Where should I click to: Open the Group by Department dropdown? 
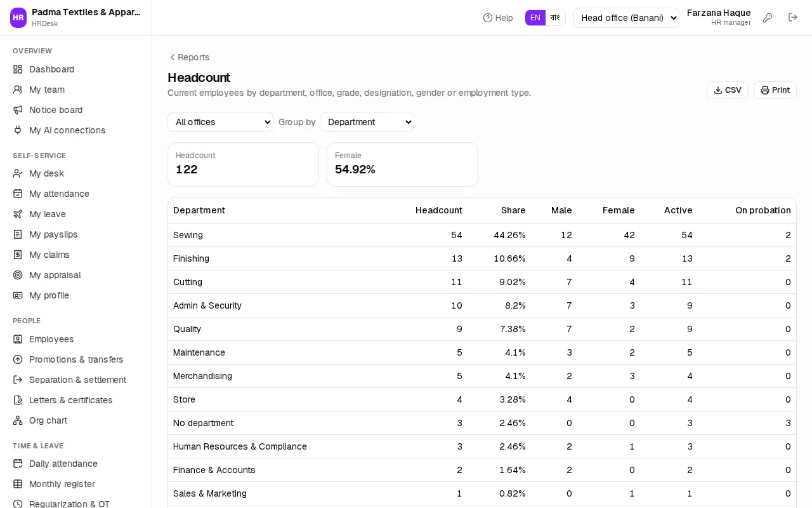[367, 122]
